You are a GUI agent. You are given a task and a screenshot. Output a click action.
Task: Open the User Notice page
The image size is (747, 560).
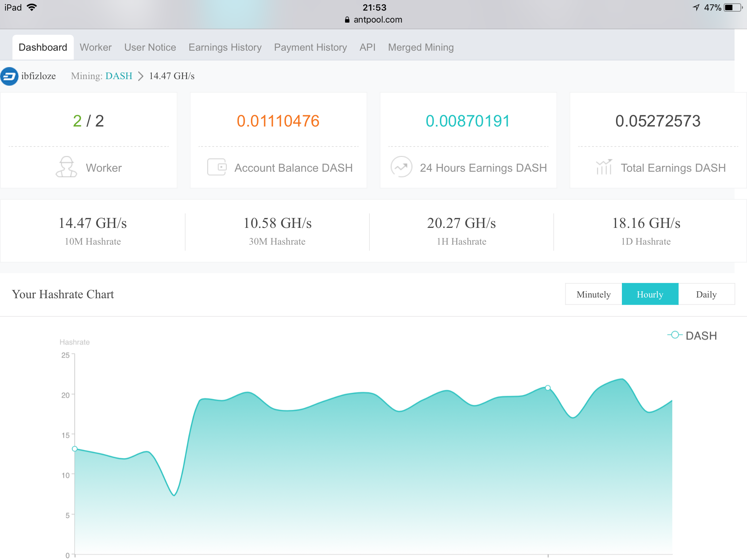point(150,47)
